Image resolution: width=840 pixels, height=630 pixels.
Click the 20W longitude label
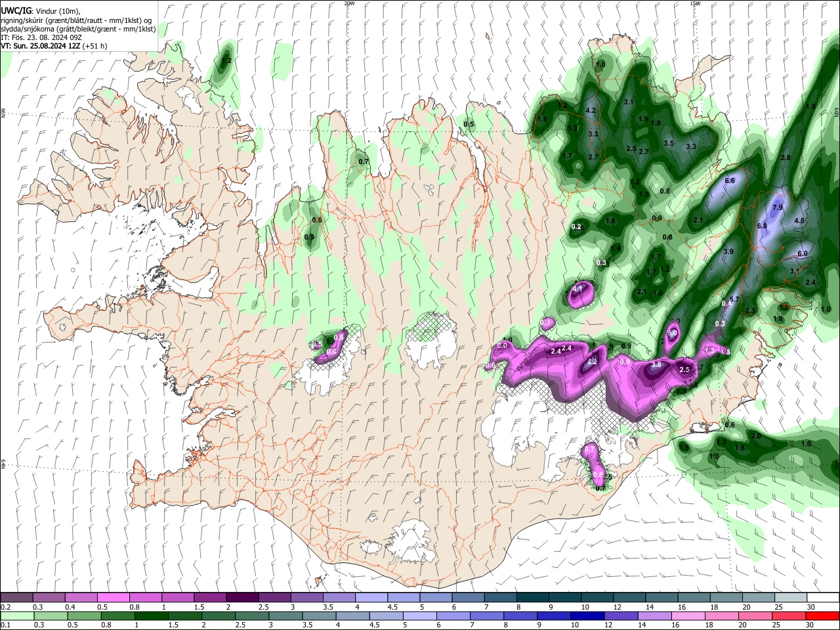pyautogui.click(x=349, y=3)
